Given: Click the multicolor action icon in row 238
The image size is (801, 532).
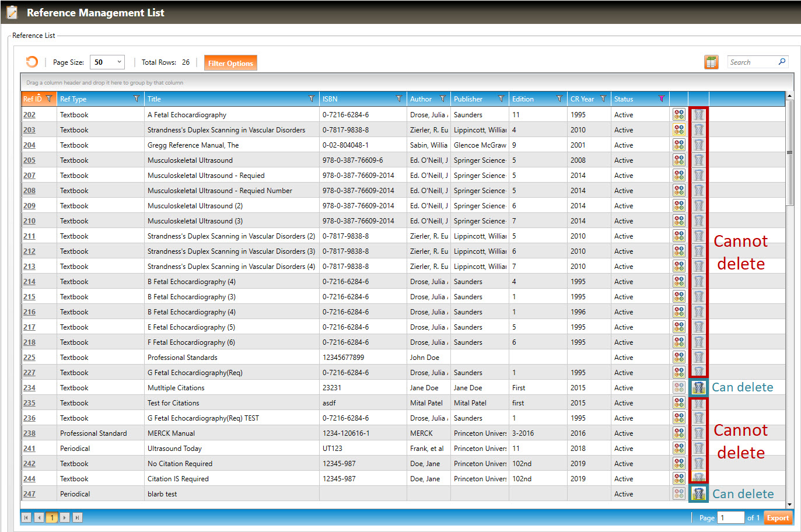Looking at the screenshot, I should 679,433.
